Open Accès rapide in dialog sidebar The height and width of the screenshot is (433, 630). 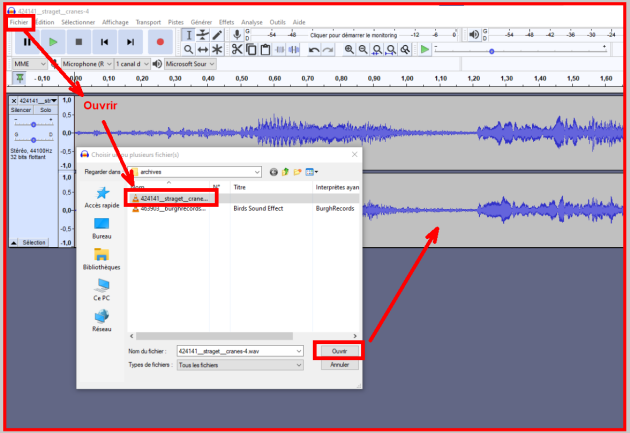coord(102,196)
